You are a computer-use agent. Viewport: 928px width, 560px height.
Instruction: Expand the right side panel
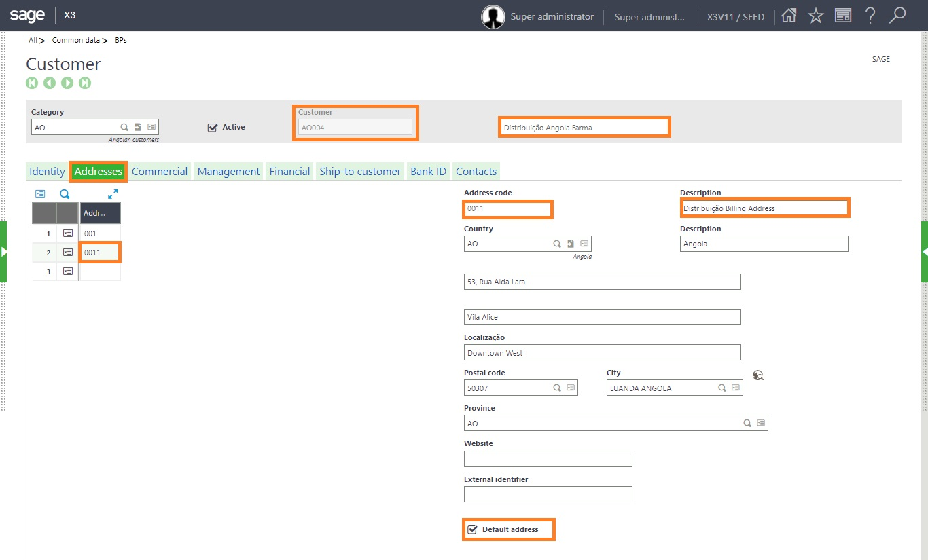point(925,251)
